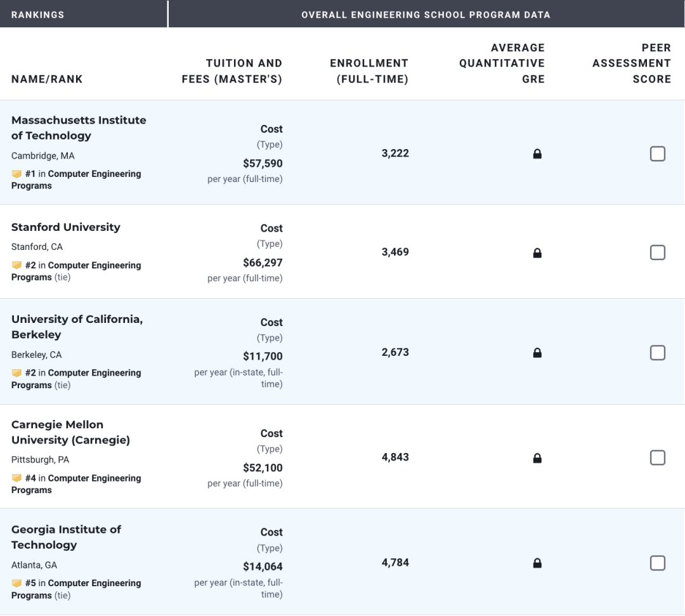Sort by Tuition and Fees (Master's) header
The image size is (685, 616).
232,71
